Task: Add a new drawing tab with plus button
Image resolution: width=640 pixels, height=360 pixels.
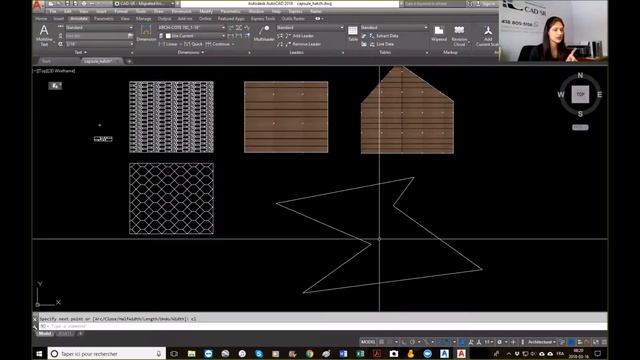Action: tap(129, 61)
